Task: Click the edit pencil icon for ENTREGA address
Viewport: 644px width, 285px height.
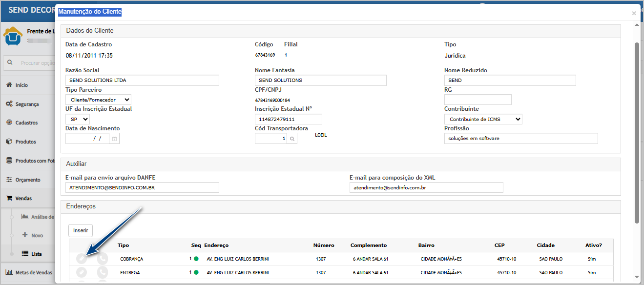Action: (82, 273)
